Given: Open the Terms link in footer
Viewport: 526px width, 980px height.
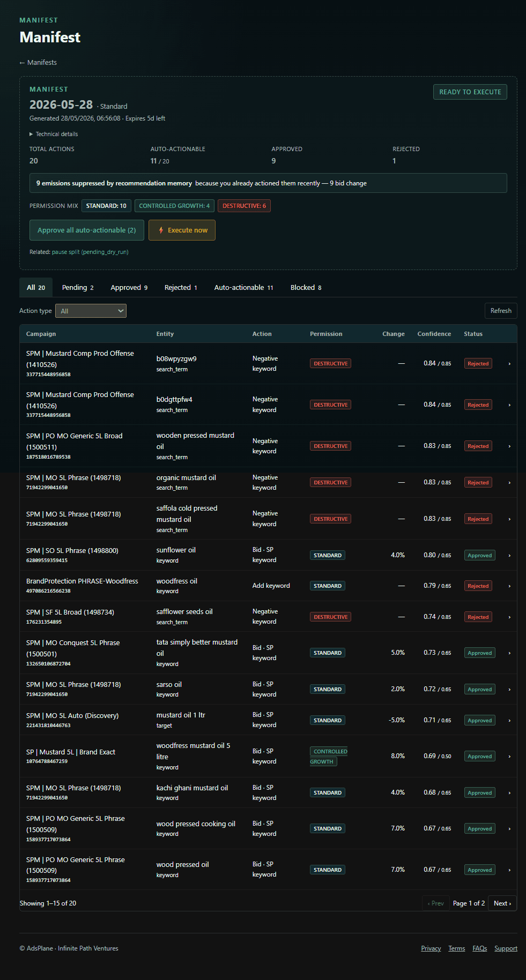Looking at the screenshot, I should click(457, 948).
